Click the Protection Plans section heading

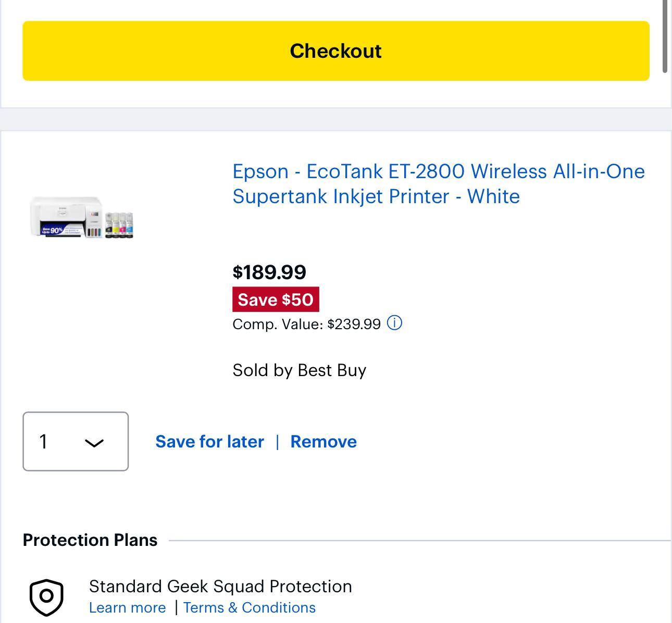pos(90,540)
